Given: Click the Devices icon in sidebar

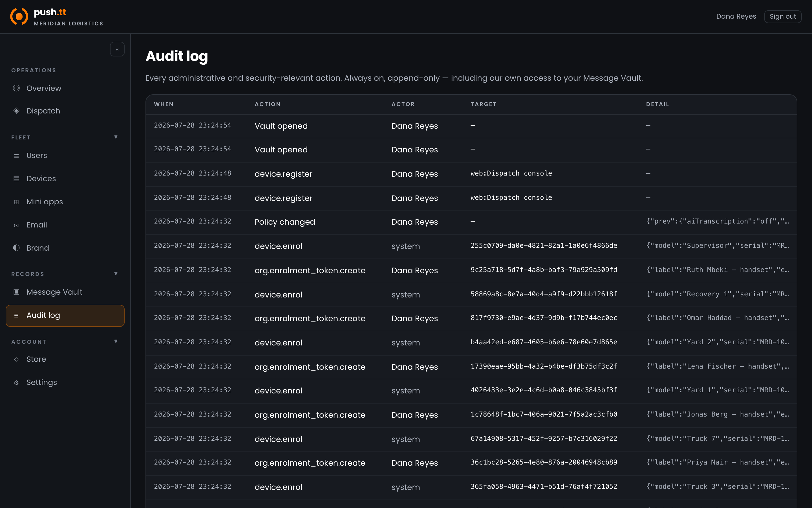Looking at the screenshot, I should [16, 178].
